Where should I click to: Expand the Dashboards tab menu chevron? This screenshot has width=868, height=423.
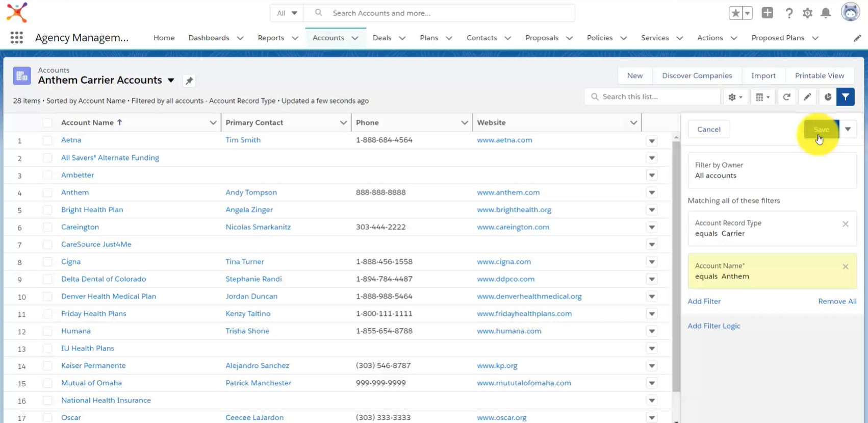[240, 38]
